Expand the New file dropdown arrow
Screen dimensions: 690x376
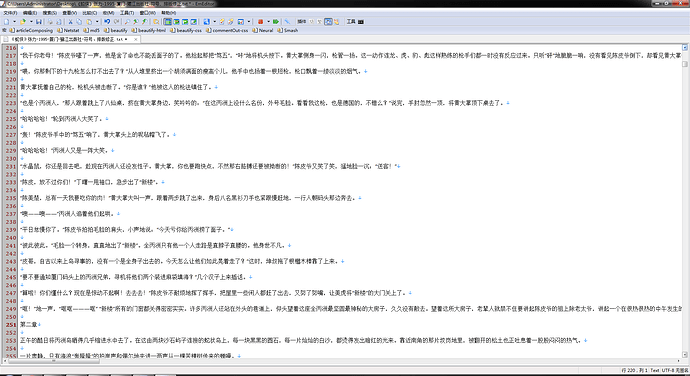15,22
